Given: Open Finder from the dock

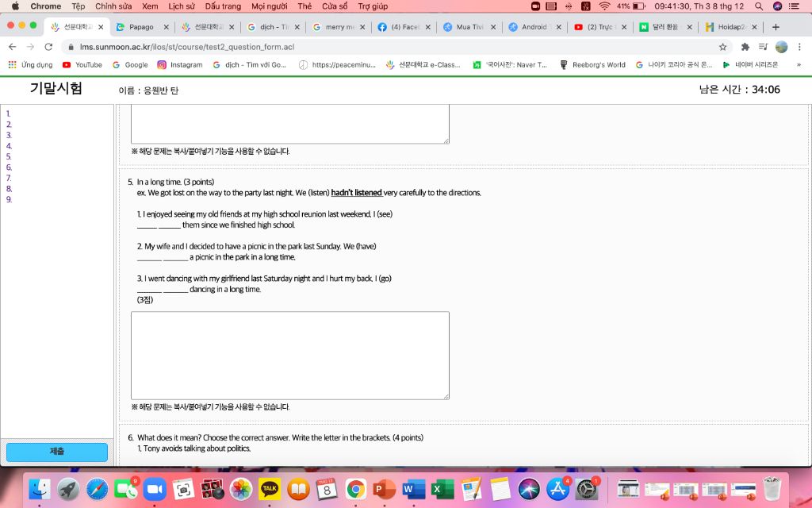Looking at the screenshot, I should point(40,489).
